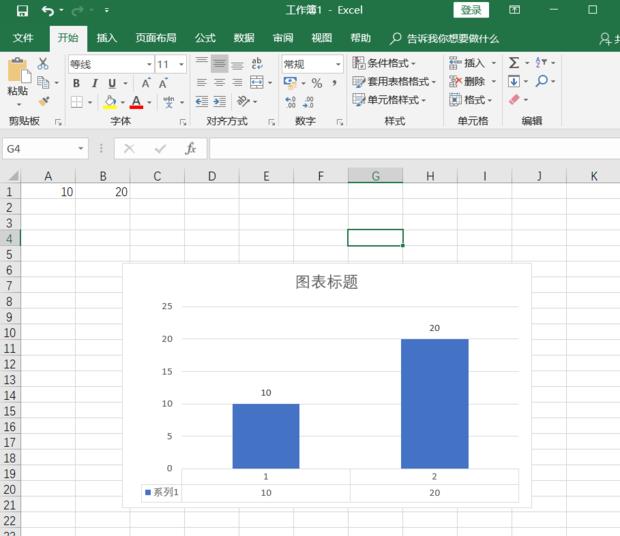Select the Format Painter brush
This screenshot has width=620, height=536.
click(x=43, y=100)
